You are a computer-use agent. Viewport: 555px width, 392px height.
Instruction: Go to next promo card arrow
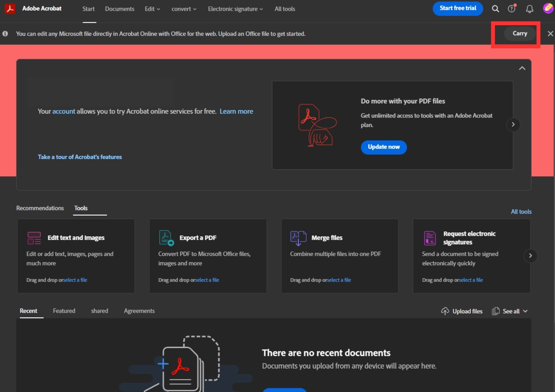point(513,124)
